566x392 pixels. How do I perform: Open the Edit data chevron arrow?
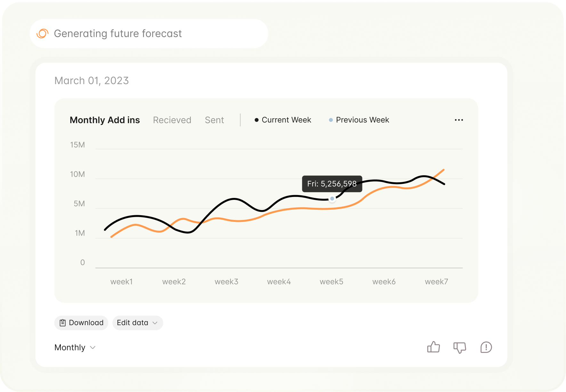[x=155, y=323]
